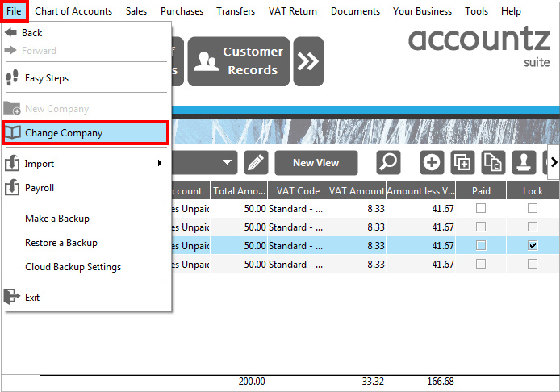560x392 pixels.
Task: Click the 33.32 VAT total figure
Action: pyautogui.click(x=373, y=382)
